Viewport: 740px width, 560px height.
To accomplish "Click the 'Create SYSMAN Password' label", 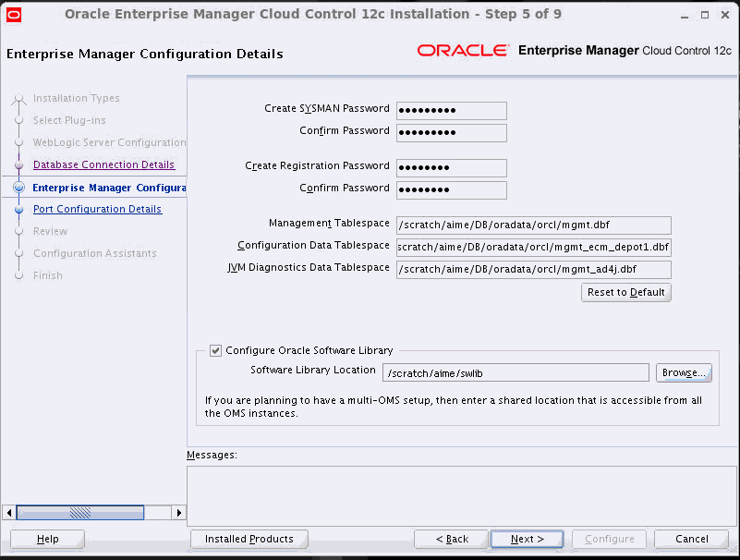I will [327, 108].
